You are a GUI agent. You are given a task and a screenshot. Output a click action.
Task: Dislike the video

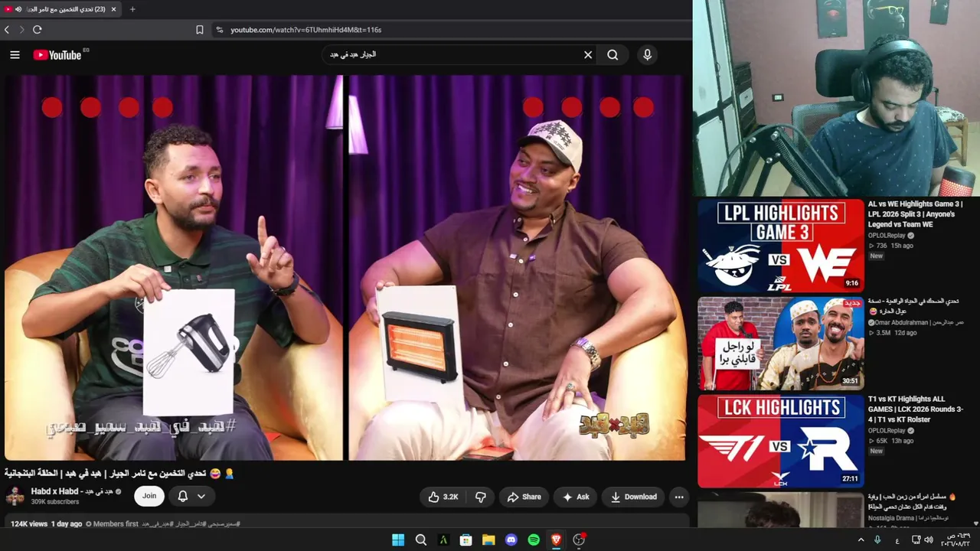(x=481, y=497)
